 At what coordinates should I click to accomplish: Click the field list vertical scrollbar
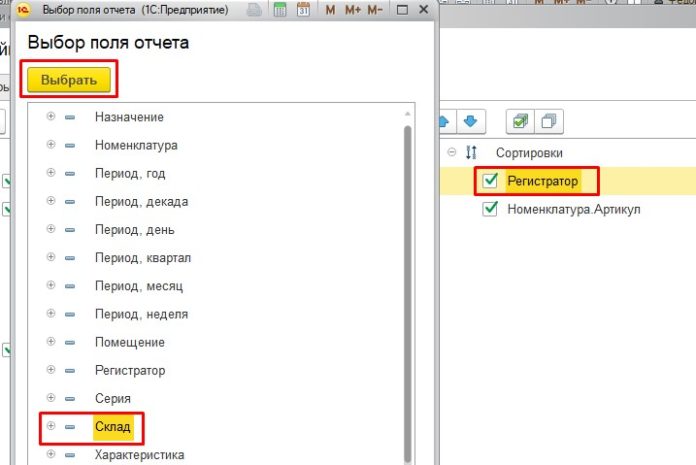click(x=407, y=290)
